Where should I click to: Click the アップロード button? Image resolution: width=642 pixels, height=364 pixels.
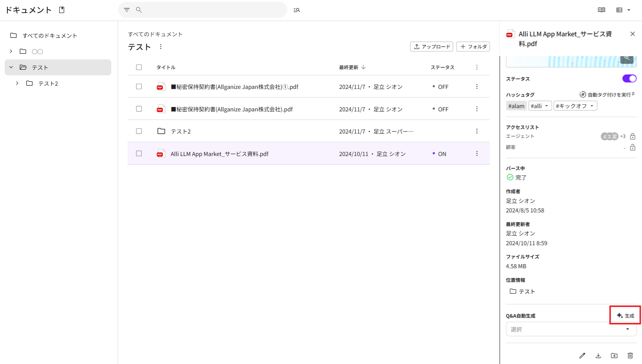pyautogui.click(x=431, y=47)
